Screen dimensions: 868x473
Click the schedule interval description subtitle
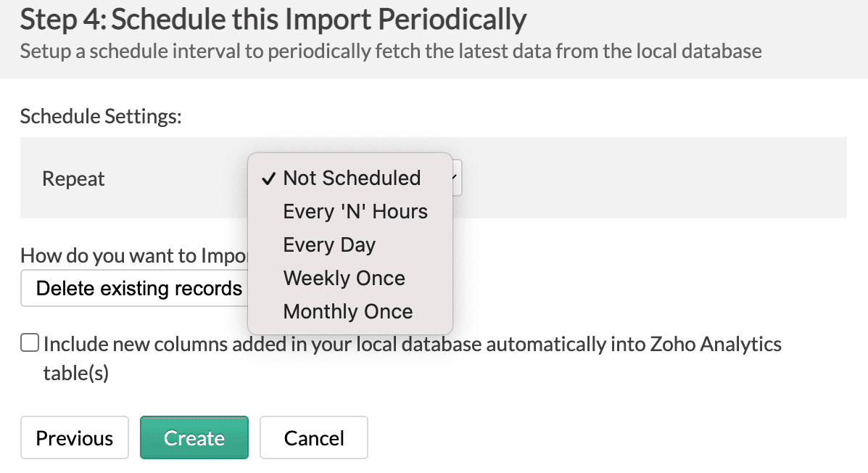click(390, 52)
